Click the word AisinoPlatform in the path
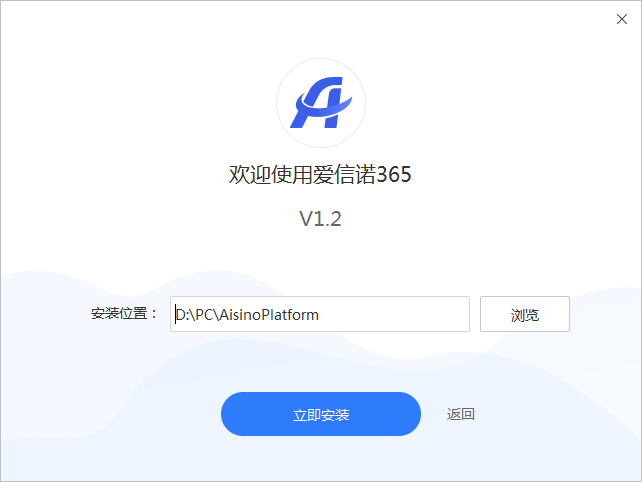 (x=269, y=315)
